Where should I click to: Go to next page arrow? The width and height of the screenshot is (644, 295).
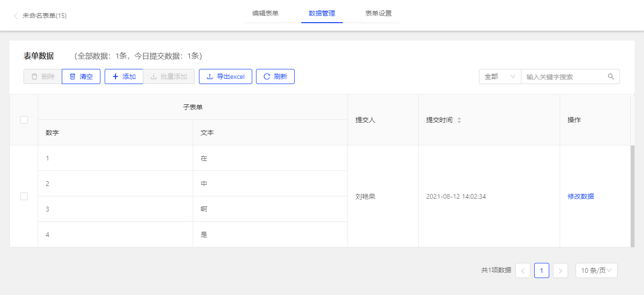[560, 270]
